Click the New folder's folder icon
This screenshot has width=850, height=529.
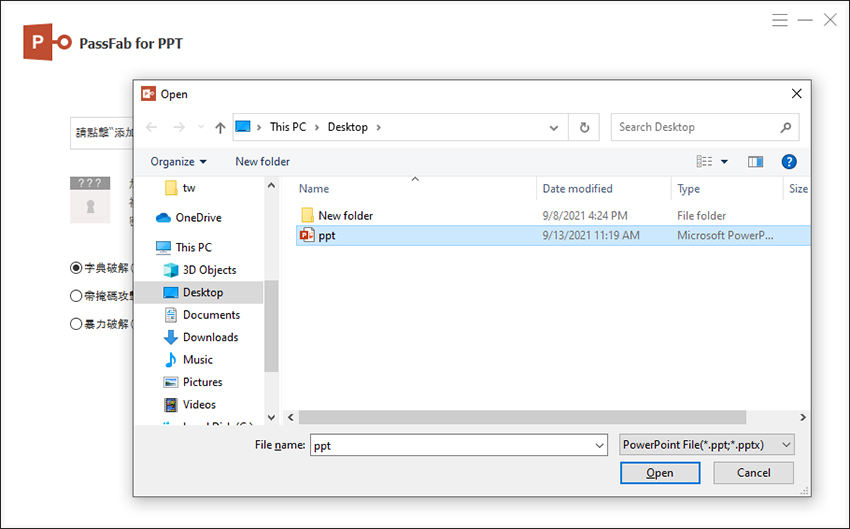pos(307,215)
